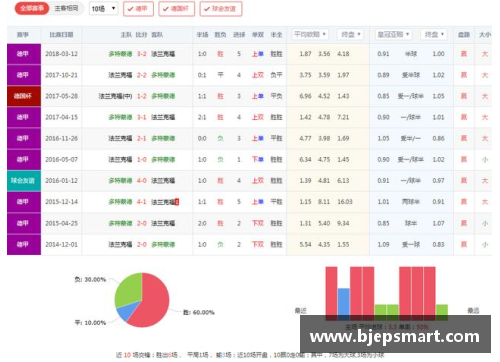This screenshot has width=500, height=362.
Task: Click the 赛事 column header
Action: (23, 35)
